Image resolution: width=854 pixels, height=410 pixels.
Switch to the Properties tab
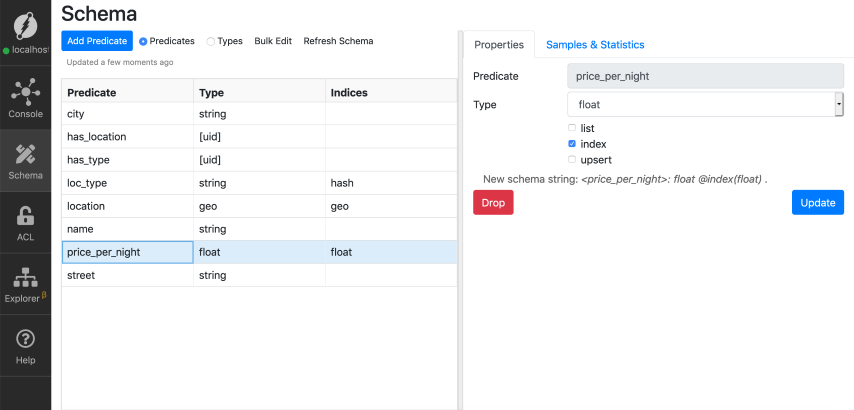(x=498, y=45)
